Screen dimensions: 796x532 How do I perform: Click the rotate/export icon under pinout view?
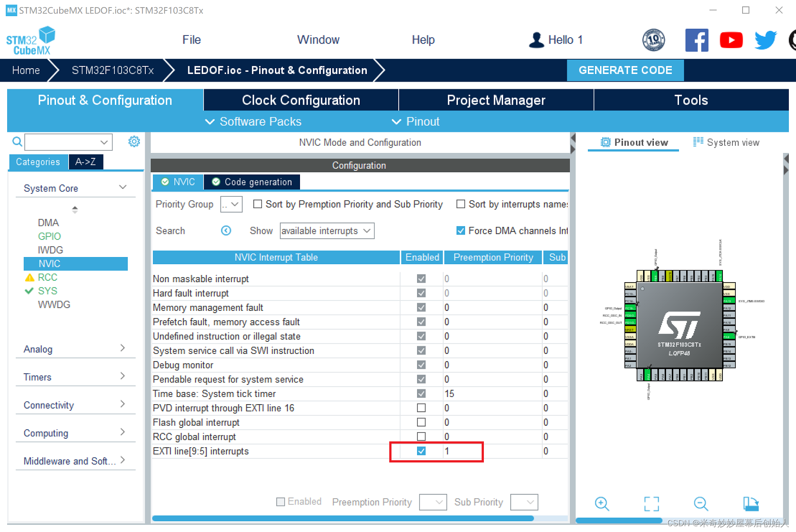point(751,504)
